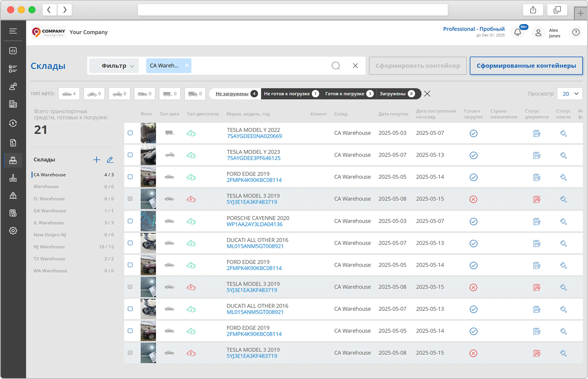Open VIN link 7SAYGDEE0NA020669
The height and width of the screenshot is (379, 588).
tap(254, 136)
